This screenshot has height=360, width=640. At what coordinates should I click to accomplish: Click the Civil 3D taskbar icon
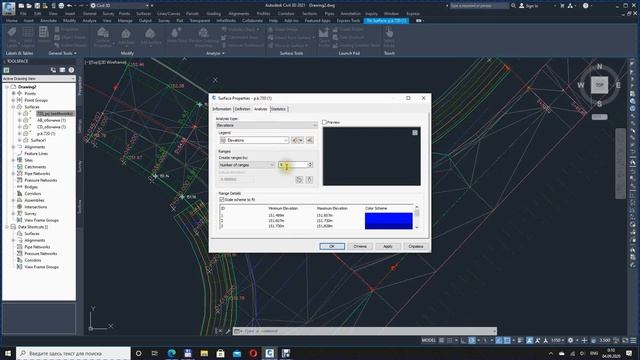(x=269, y=353)
